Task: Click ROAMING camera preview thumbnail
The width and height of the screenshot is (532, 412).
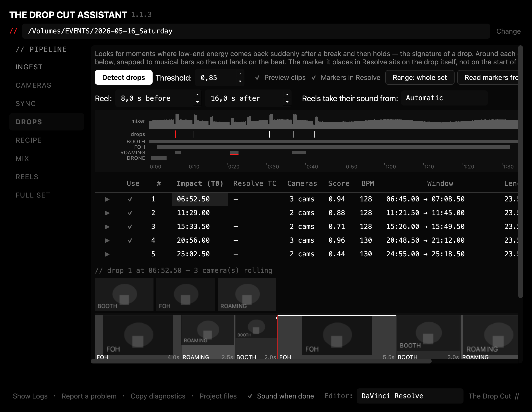Action: [247, 294]
